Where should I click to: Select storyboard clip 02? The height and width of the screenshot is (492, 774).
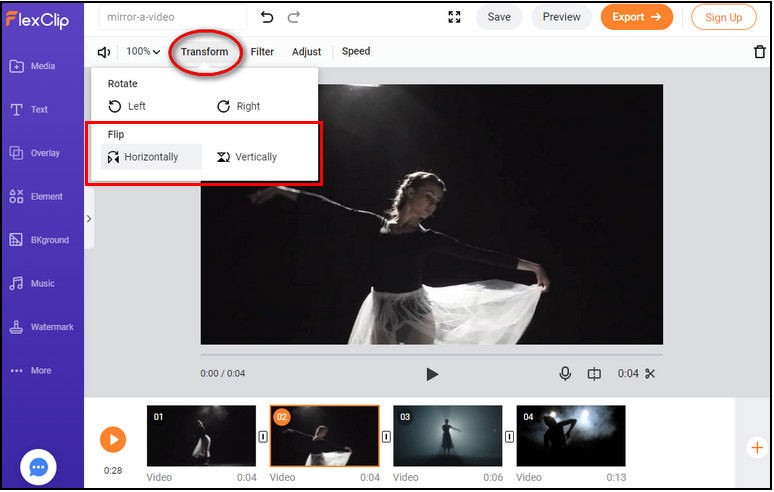(325, 436)
